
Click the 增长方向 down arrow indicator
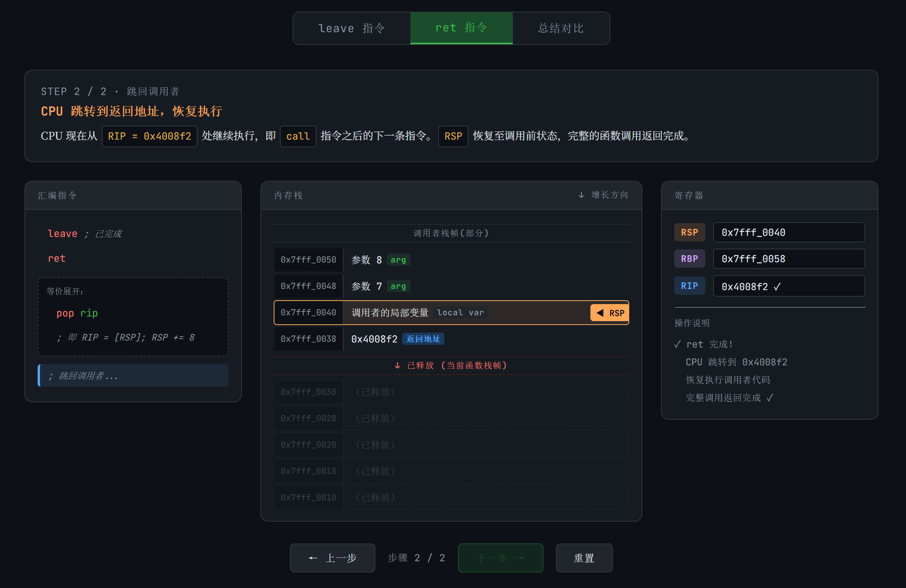pos(581,195)
